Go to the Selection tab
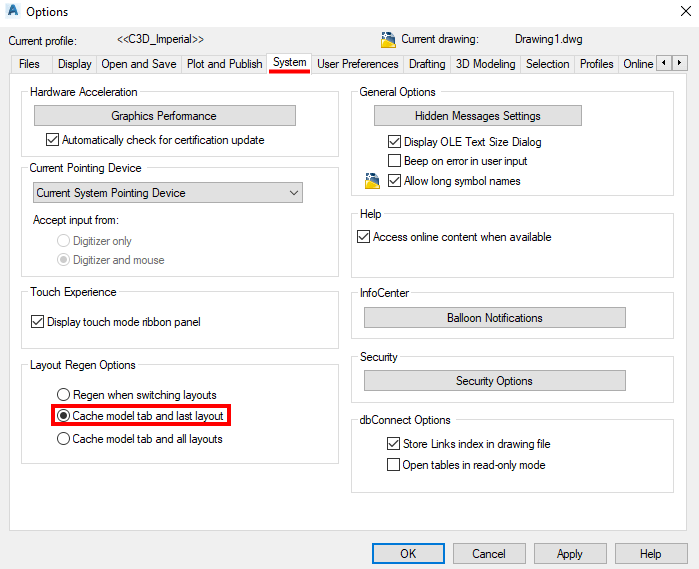 [547, 64]
